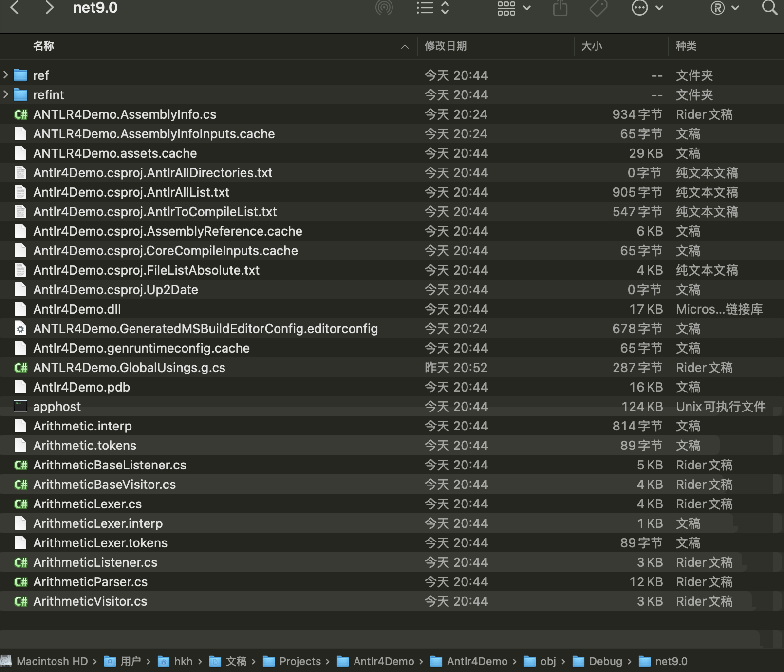Expand the ref folder

(5, 75)
